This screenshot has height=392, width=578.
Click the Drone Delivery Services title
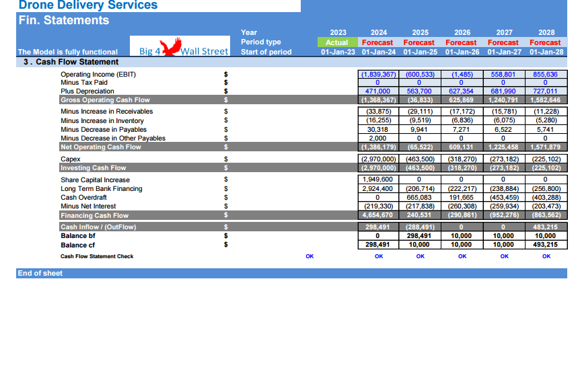coord(88,5)
